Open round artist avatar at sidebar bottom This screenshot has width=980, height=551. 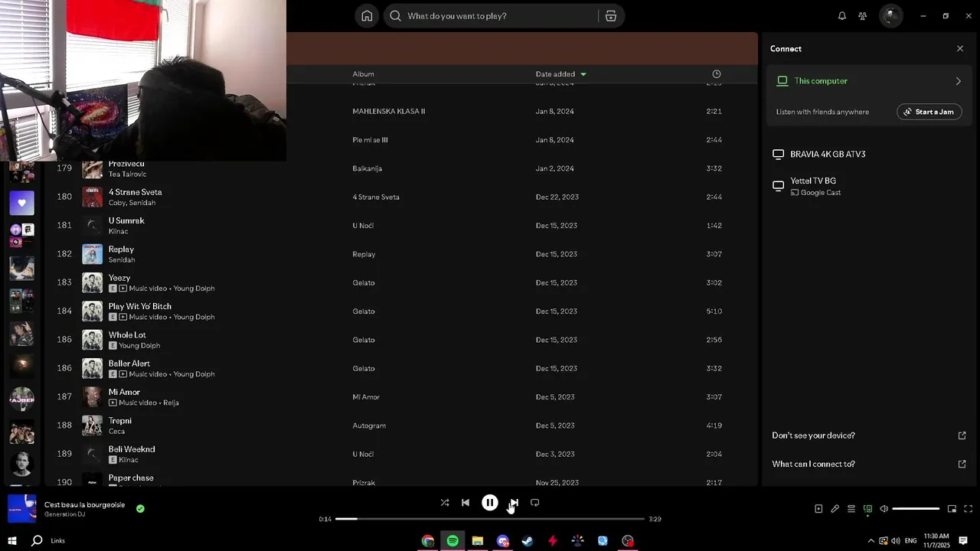pos(21,465)
